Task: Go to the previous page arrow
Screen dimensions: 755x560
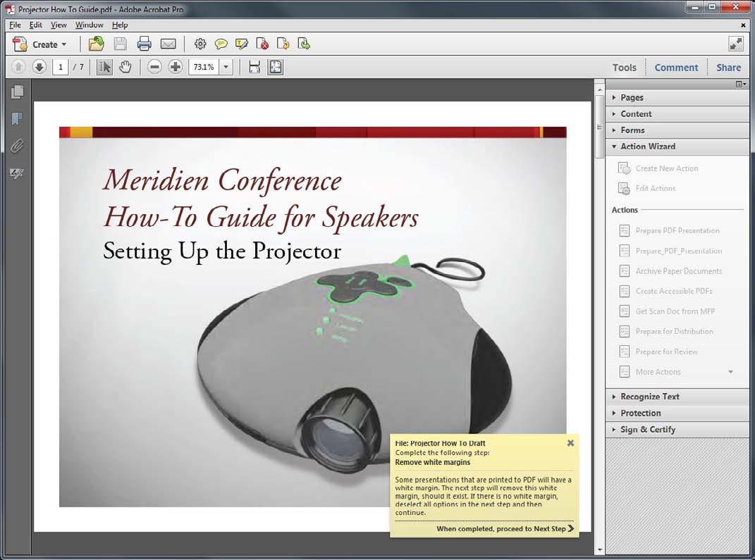Action: (x=18, y=67)
